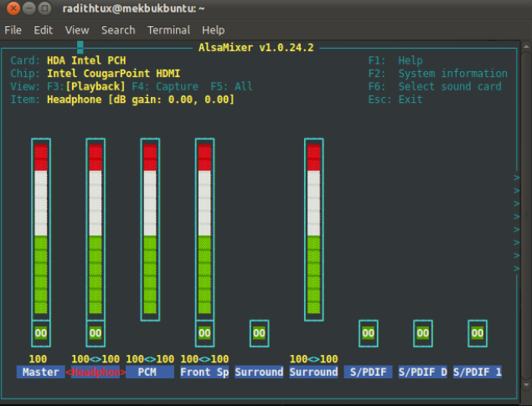
Task: Close the terminal window
Action: pyautogui.click(x=13, y=8)
